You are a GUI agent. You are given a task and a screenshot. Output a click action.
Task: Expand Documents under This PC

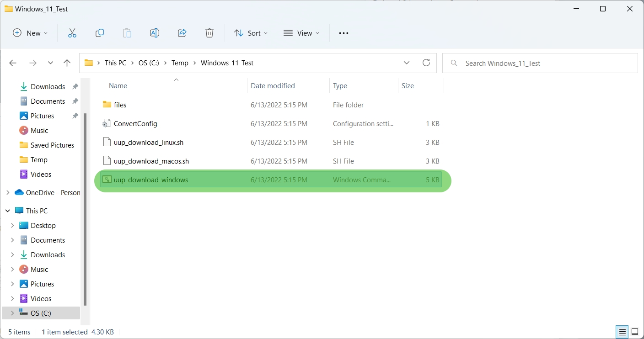tap(12, 240)
